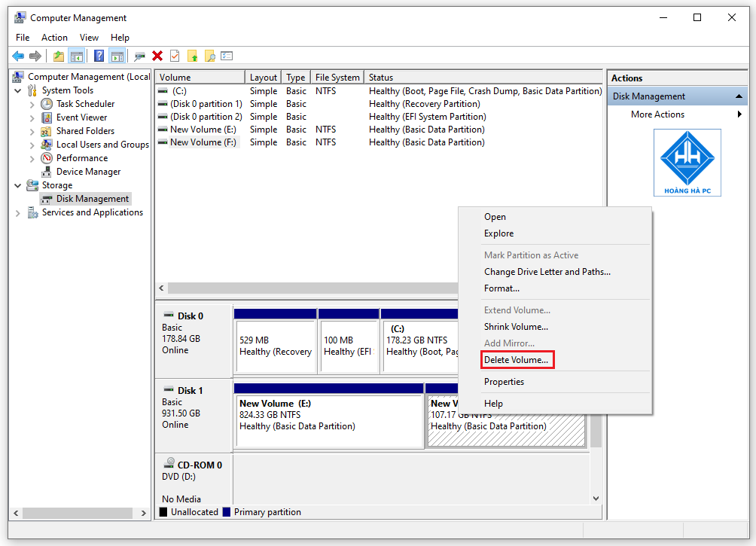This screenshot has width=756, height=546.
Task: Click the blue Help question mark icon
Action: [x=99, y=56]
